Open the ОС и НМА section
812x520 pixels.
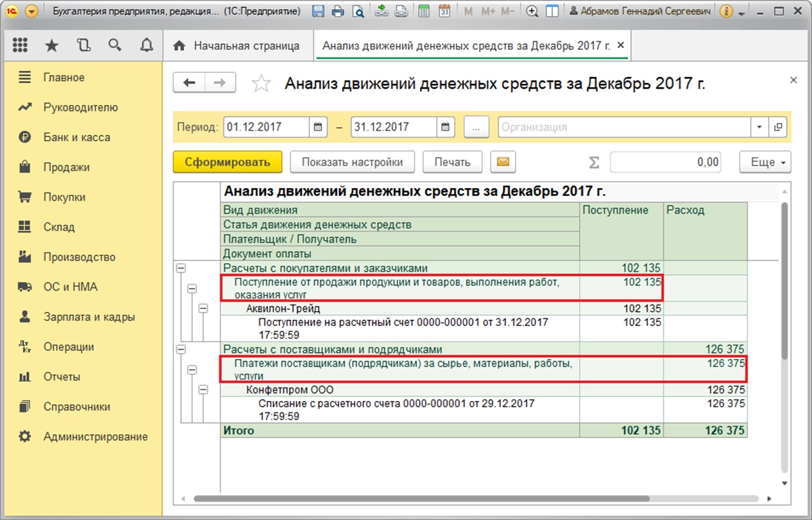click(81, 287)
